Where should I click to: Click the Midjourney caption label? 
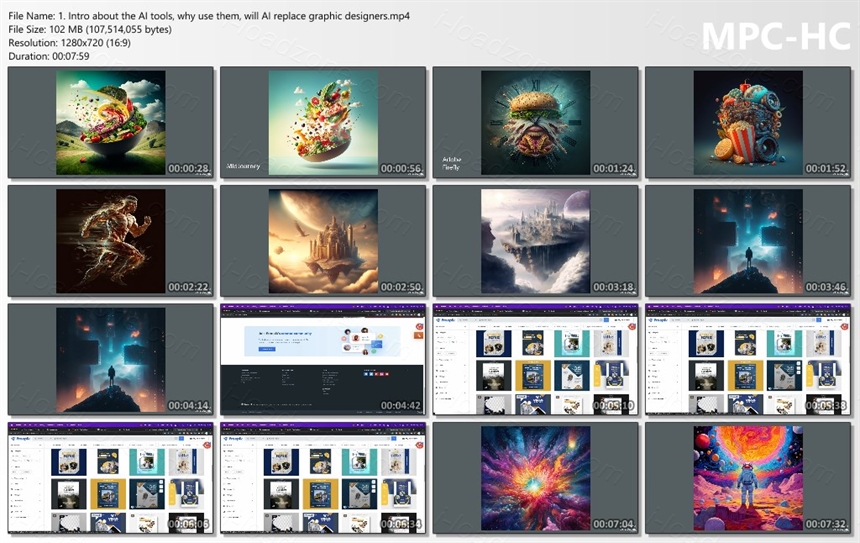[x=244, y=166]
